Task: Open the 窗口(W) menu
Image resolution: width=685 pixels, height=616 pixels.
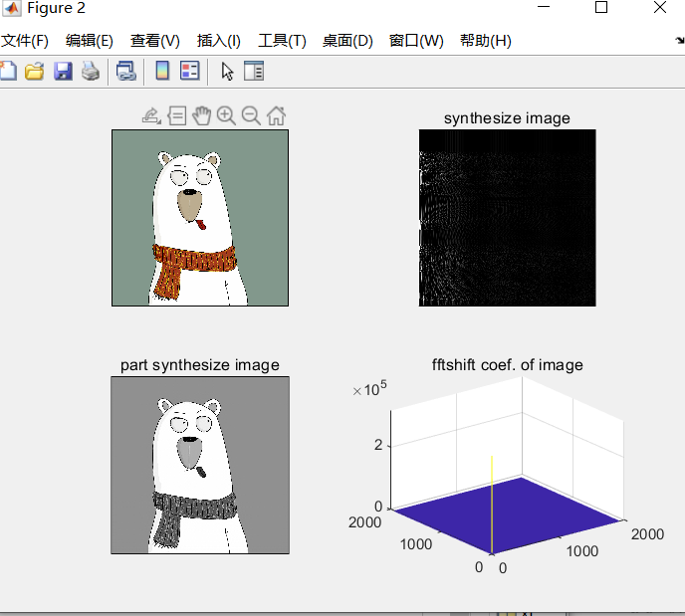Action: (x=416, y=41)
